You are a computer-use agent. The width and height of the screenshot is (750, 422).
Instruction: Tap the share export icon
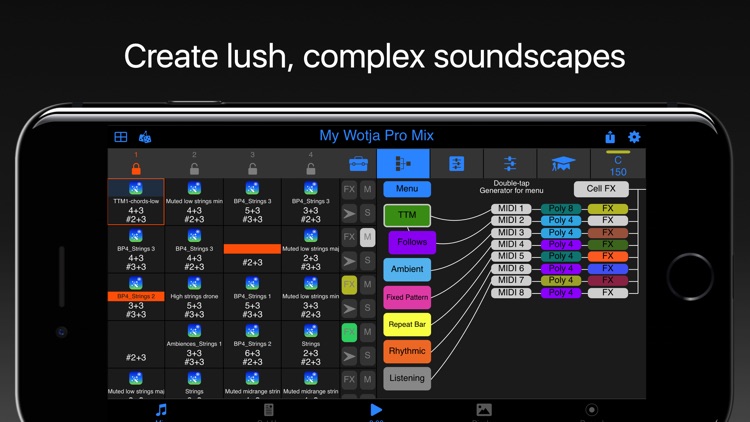pyautogui.click(x=610, y=137)
